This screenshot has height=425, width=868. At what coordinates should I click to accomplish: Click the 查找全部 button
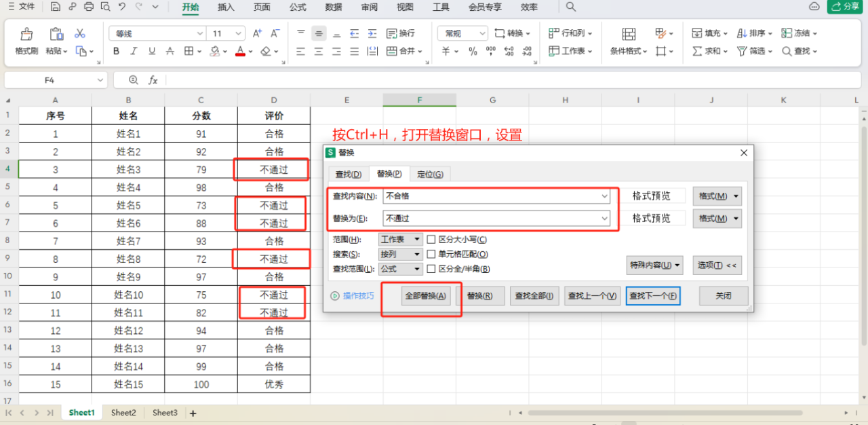534,296
